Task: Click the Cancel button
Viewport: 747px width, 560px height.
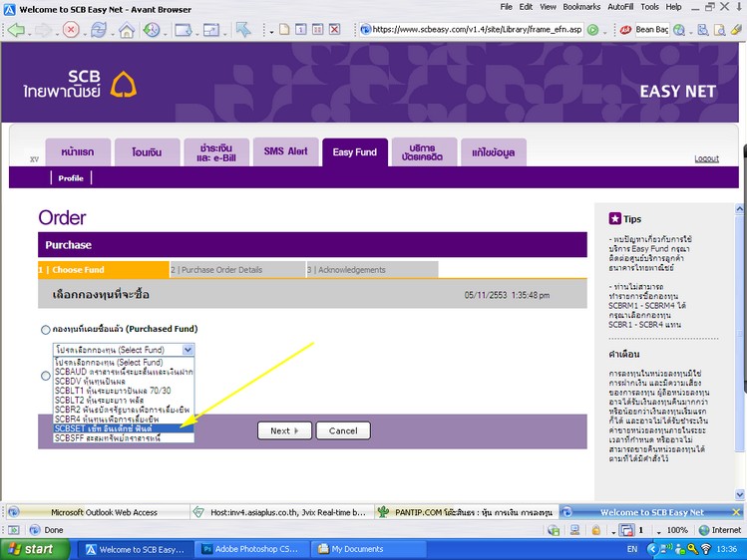Action: [343, 430]
